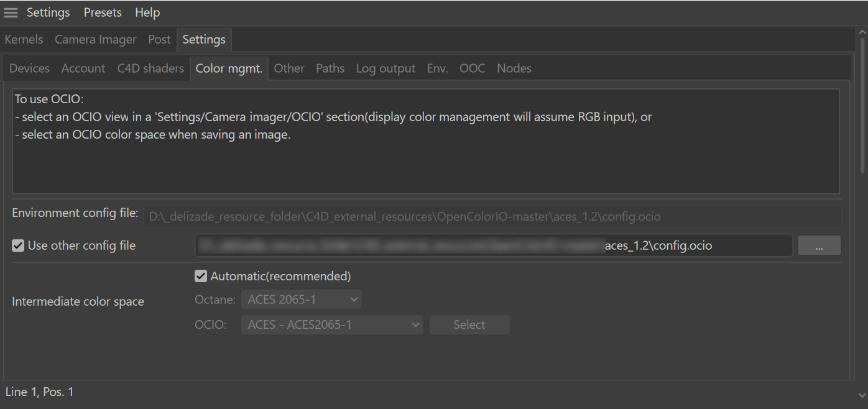Viewport: 868px width, 409px height.
Task: Open the Nodes tab
Action: (x=514, y=68)
